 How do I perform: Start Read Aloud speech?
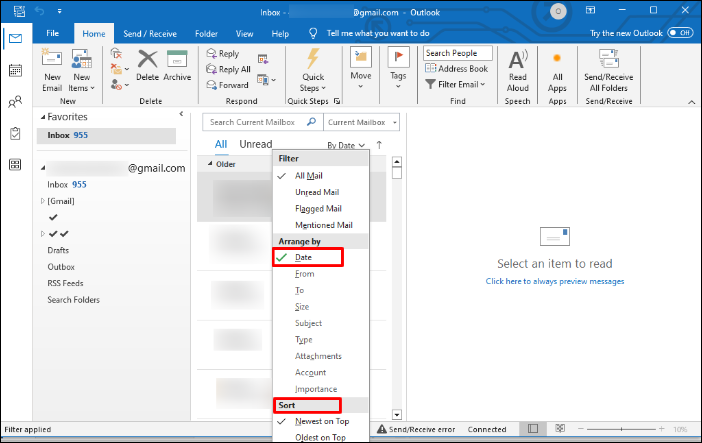pyautogui.click(x=518, y=70)
